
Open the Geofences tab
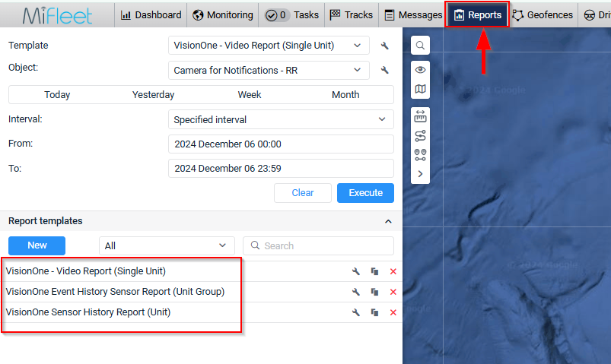coord(543,14)
